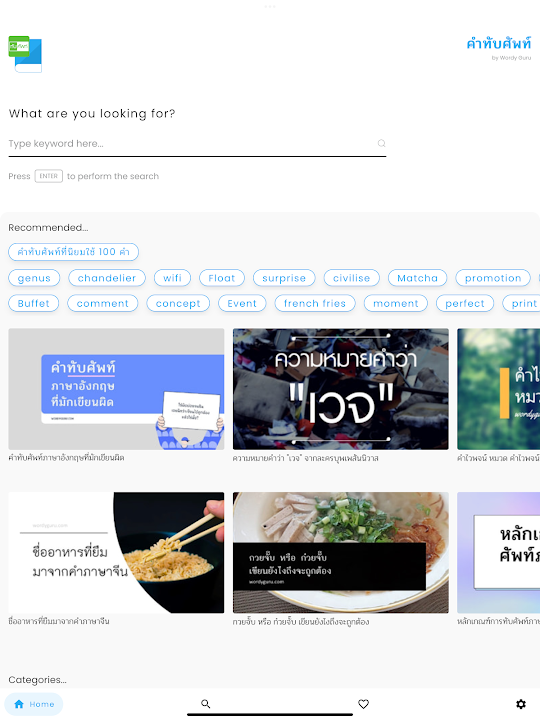The image size is (540, 720).
Task: Select the 'genus' keyword chip
Action: point(34,278)
